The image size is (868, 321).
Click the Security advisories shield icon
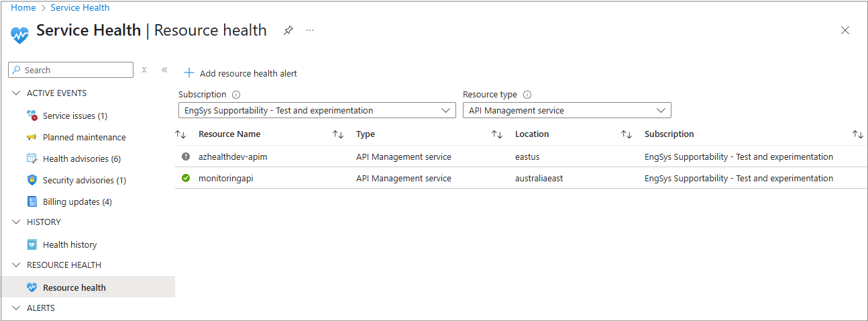coord(32,180)
